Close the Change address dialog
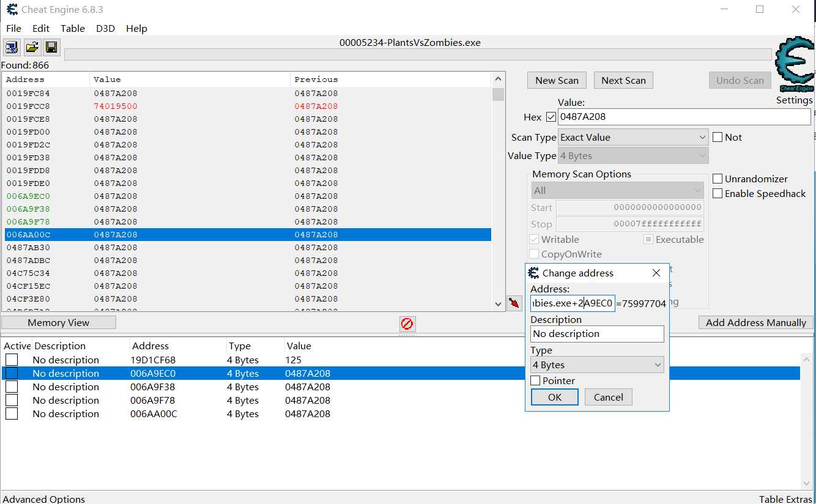 (x=656, y=273)
